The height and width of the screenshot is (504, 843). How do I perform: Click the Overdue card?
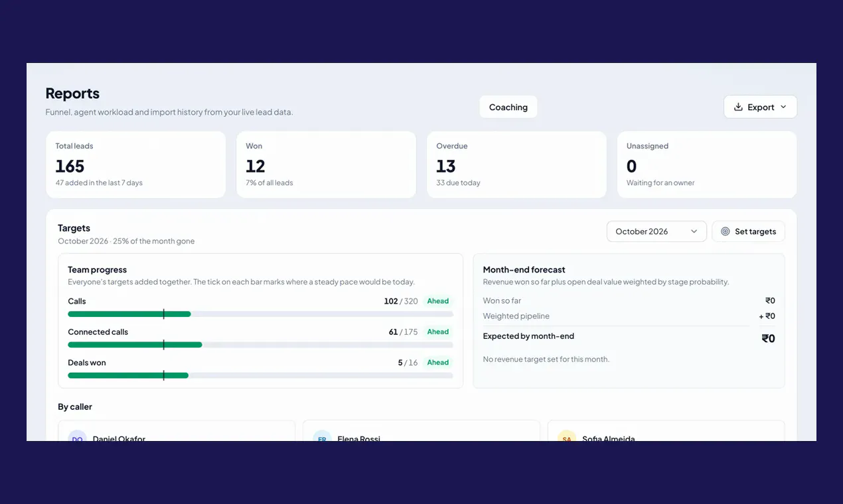[x=516, y=164]
